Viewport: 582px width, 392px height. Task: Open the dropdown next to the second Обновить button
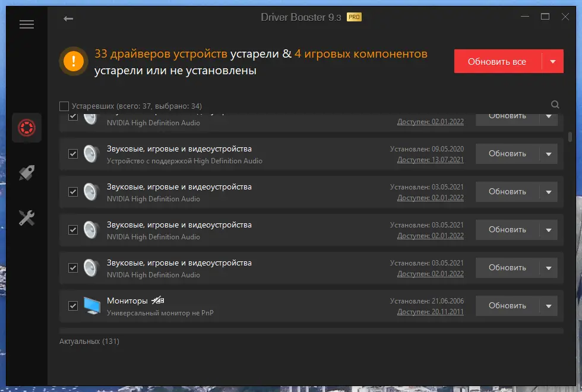point(548,153)
